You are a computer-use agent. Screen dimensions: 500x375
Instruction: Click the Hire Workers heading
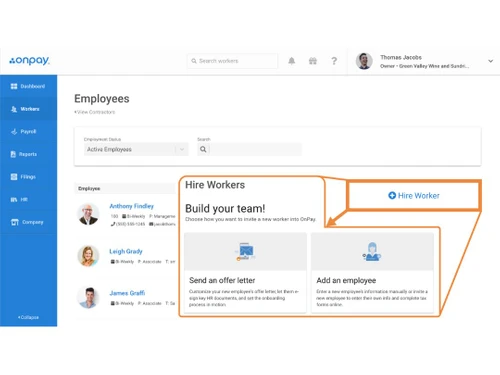(x=215, y=185)
